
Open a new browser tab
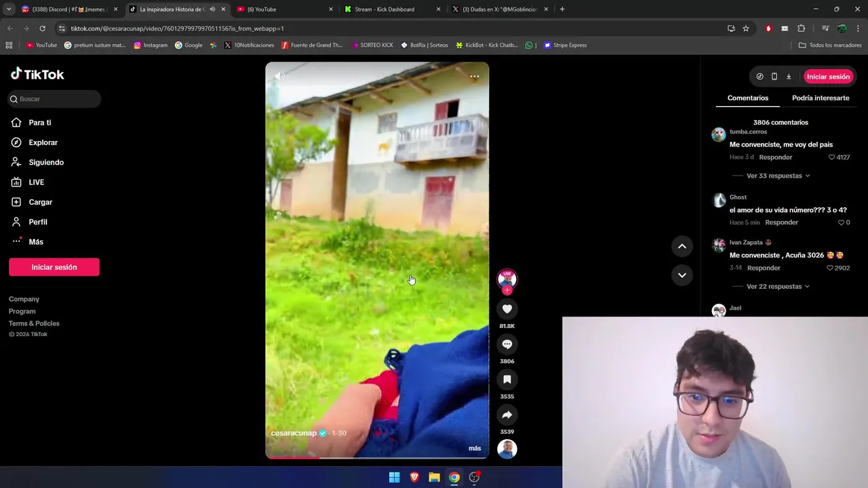562,9
